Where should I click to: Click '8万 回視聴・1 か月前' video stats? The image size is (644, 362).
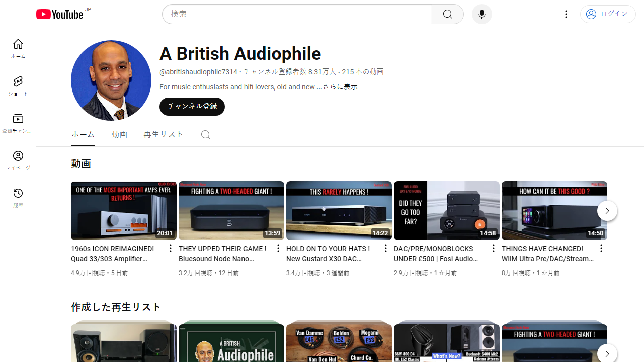pyautogui.click(x=530, y=273)
